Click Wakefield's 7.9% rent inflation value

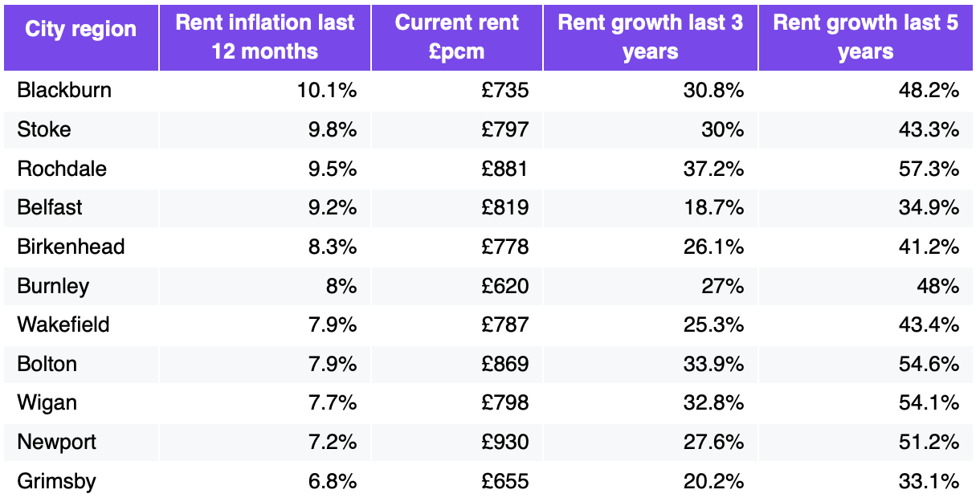pos(334,325)
